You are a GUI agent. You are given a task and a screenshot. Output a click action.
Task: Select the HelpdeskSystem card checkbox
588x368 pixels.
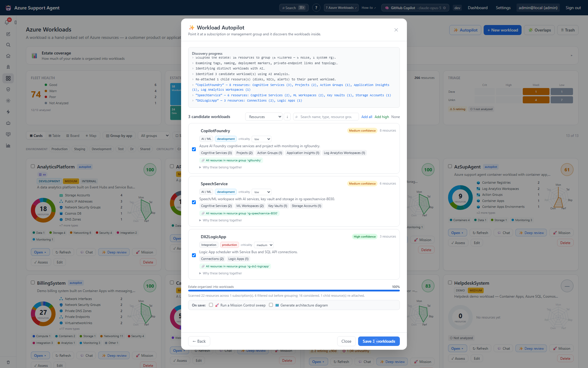[450, 283]
